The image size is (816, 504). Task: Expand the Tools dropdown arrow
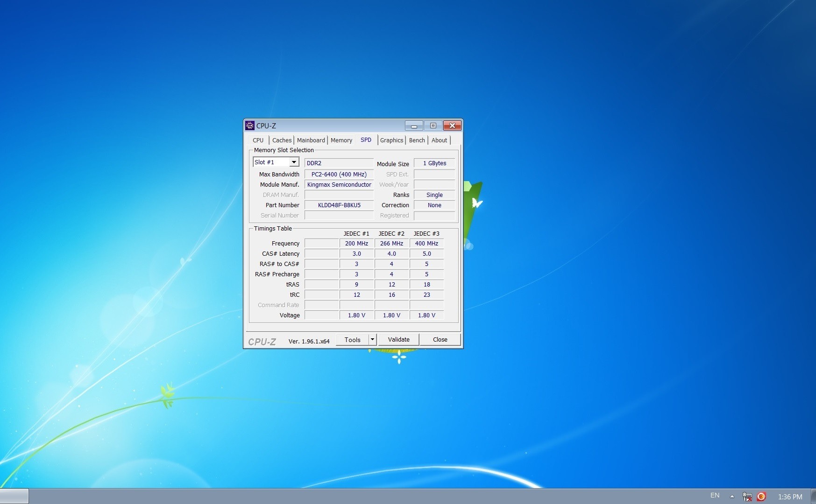pos(372,340)
